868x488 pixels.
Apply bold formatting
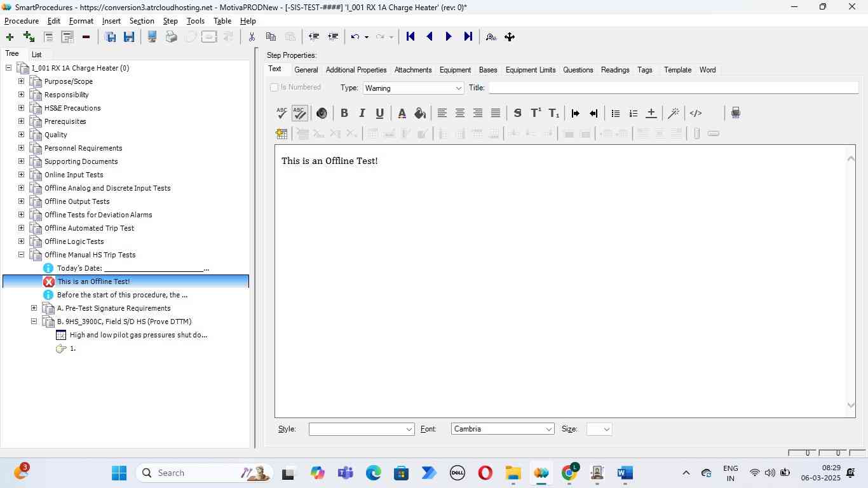(344, 113)
